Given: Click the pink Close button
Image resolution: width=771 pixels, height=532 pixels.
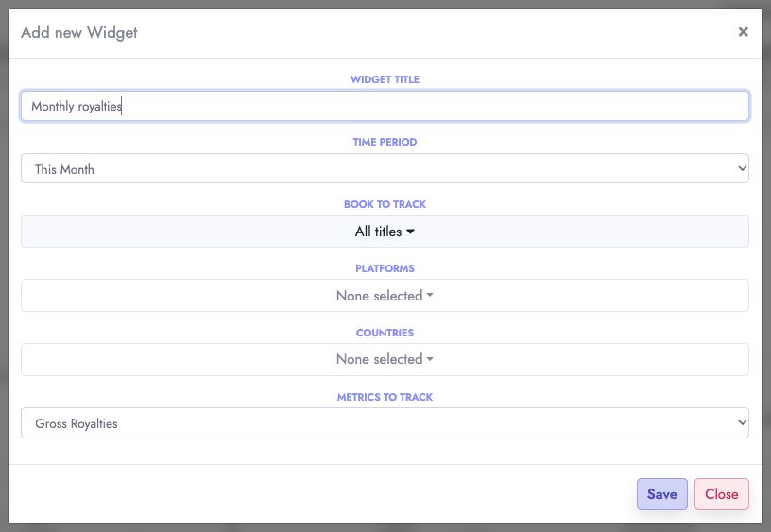Looking at the screenshot, I should [x=721, y=494].
